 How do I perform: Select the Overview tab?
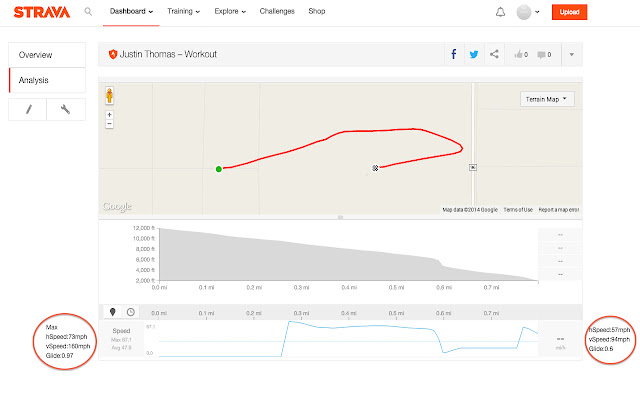[47, 55]
